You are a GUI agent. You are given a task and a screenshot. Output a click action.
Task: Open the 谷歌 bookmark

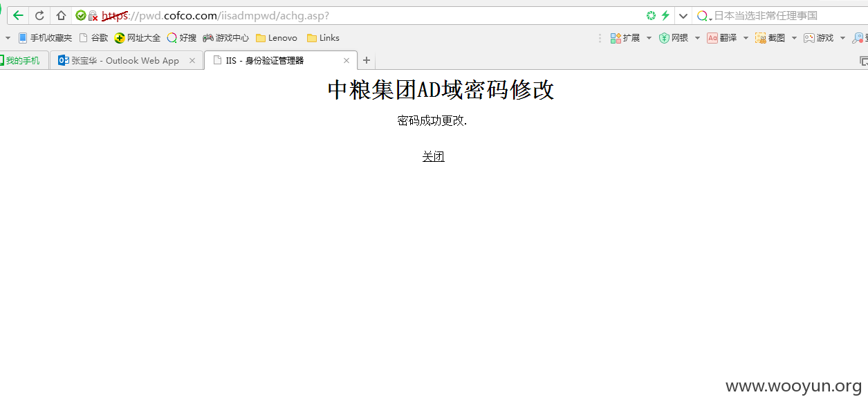click(x=93, y=38)
